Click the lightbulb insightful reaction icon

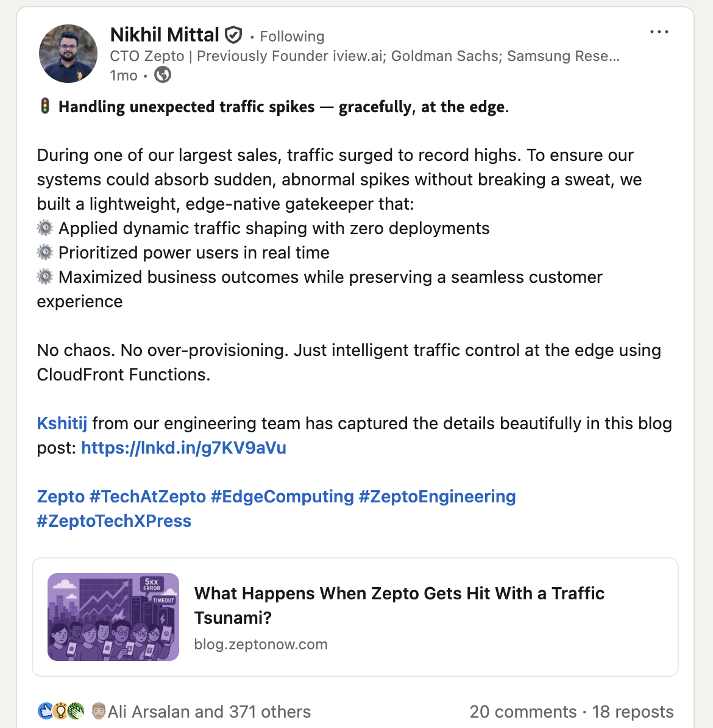click(60, 711)
